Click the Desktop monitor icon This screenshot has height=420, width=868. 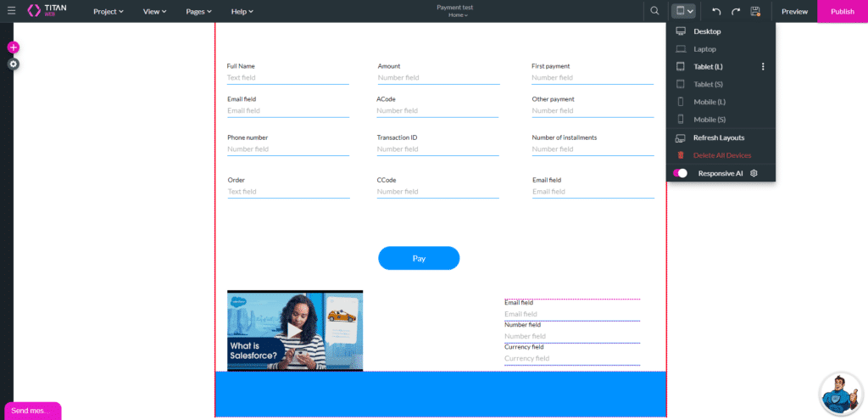(681, 31)
